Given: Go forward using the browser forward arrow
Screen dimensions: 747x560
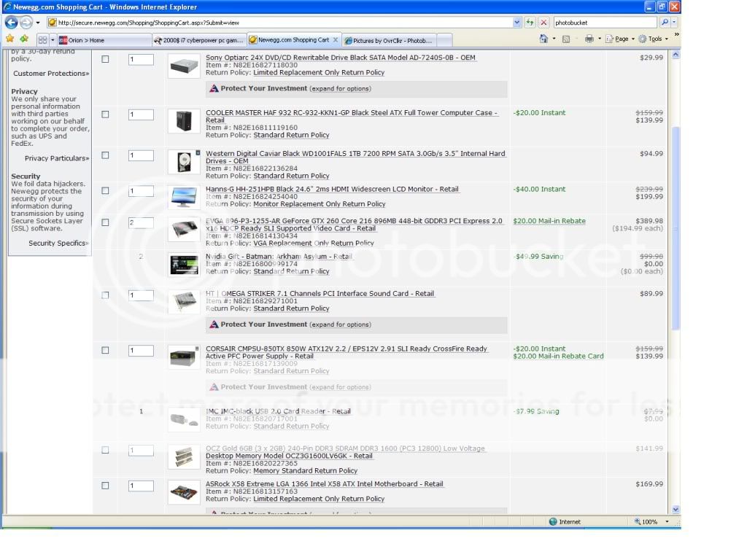Looking at the screenshot, I should pyautogui.click(x=26, y=23).
